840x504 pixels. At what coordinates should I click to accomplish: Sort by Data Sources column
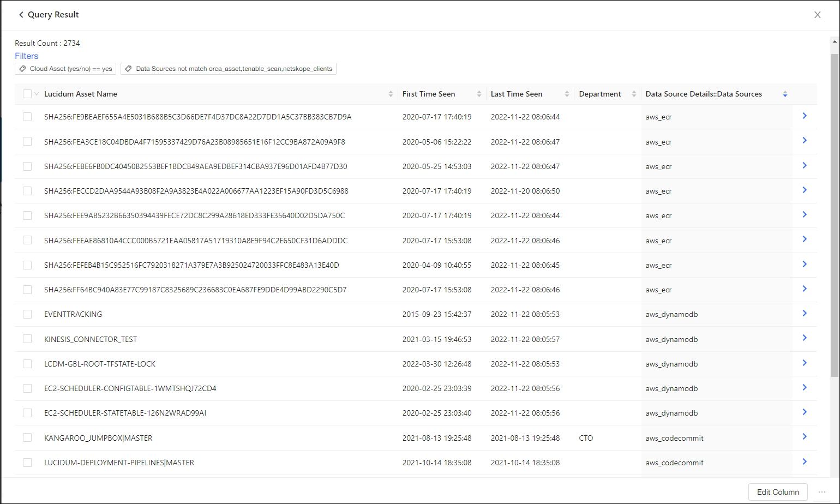(x=785, y=94)
